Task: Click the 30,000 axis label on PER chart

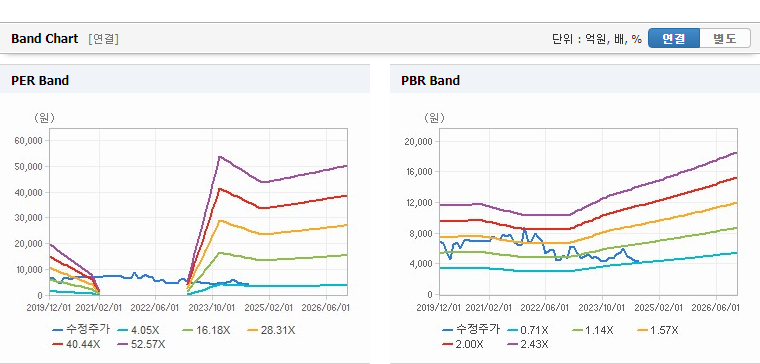Action: tap(30, 218)
